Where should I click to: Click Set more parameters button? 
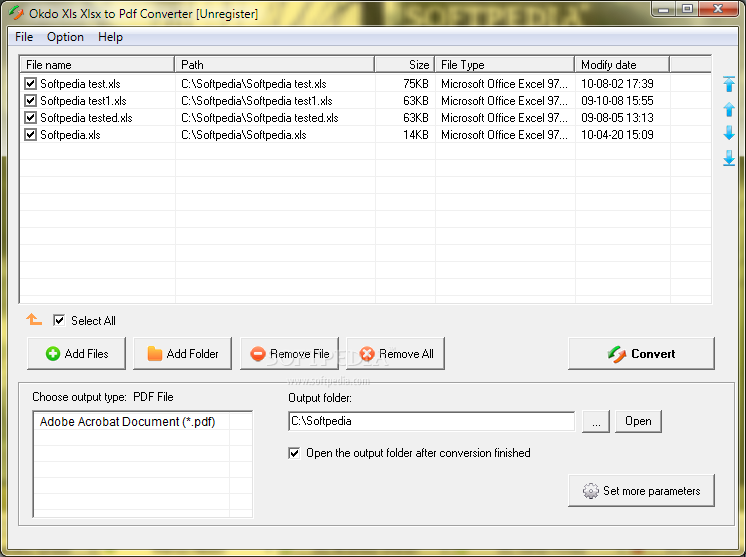[x=641, y=490]
